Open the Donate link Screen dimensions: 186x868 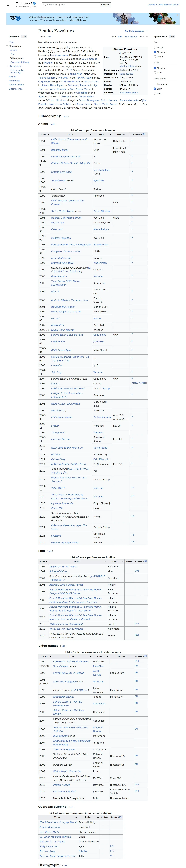click(x=151, y=5)
